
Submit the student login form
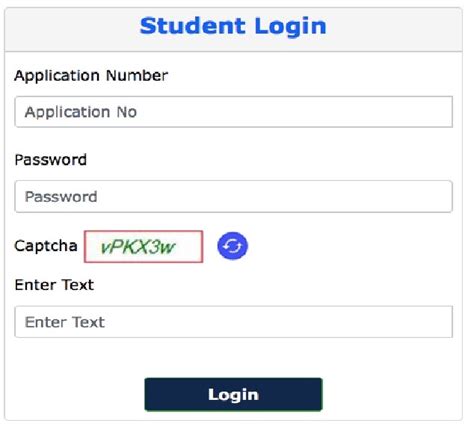(233, 394)
